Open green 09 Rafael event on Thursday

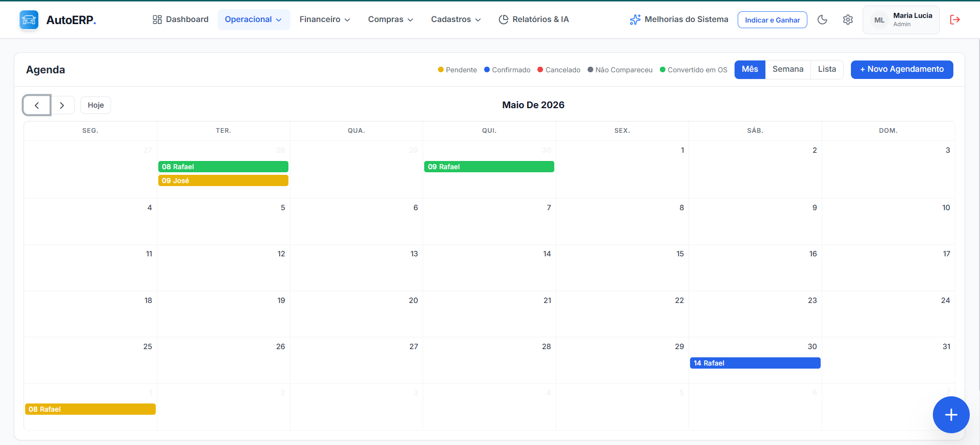pyautogui.click(x=489, y=167)
